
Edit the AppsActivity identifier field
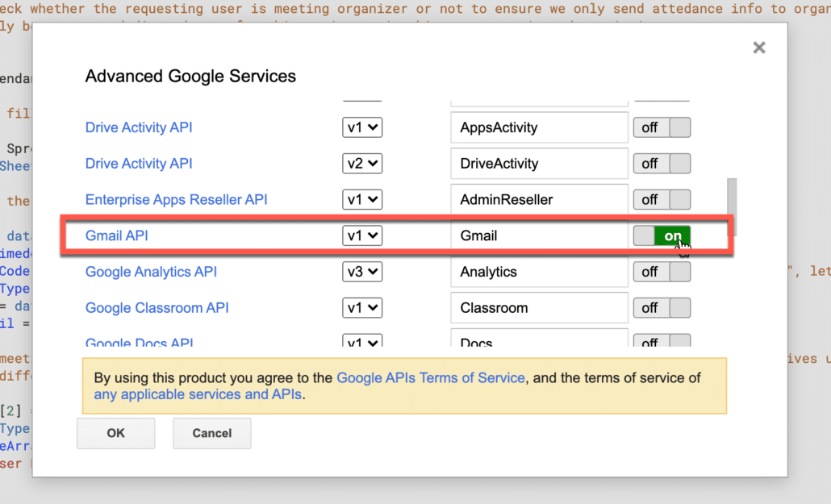pyautogui.click(x=540, y=127)
